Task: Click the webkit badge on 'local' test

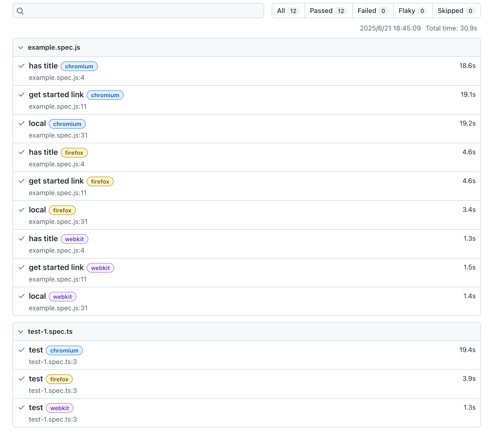Action: (x=62, y=297)
